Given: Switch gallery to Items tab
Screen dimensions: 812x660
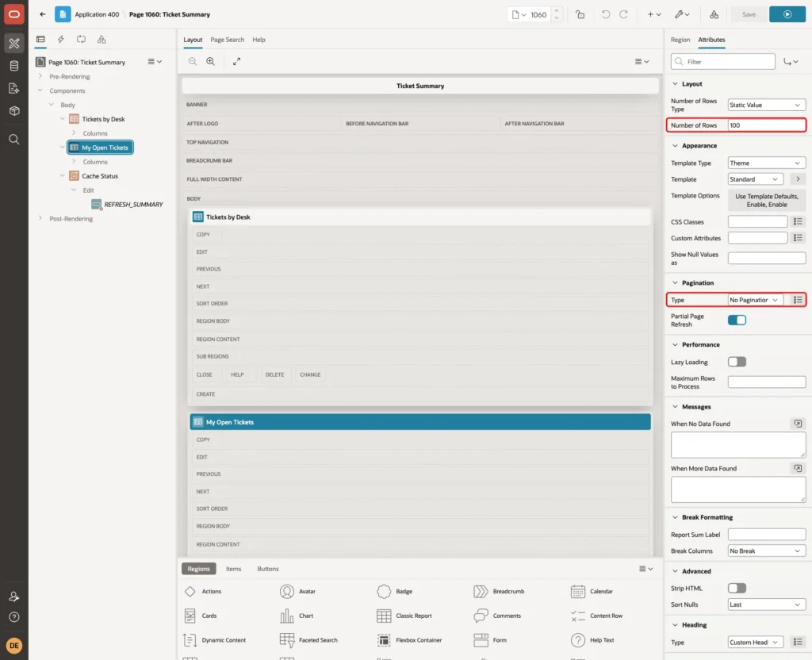Looking at the screenshot, I should [x=233, y=569].
